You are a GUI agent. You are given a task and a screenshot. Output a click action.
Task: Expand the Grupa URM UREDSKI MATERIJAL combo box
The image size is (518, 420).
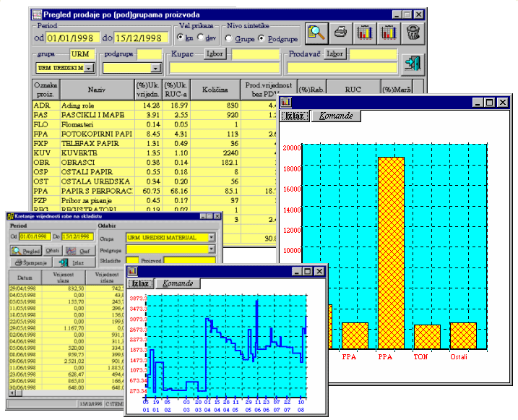[211, 237]
